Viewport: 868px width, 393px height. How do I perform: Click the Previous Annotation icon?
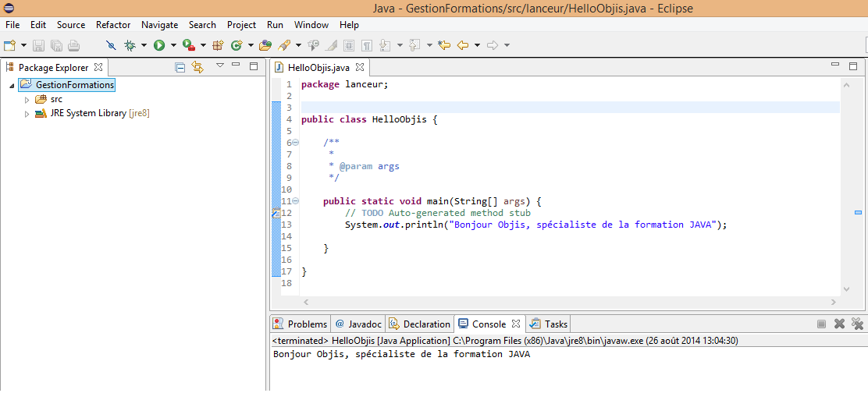[415, 45]
